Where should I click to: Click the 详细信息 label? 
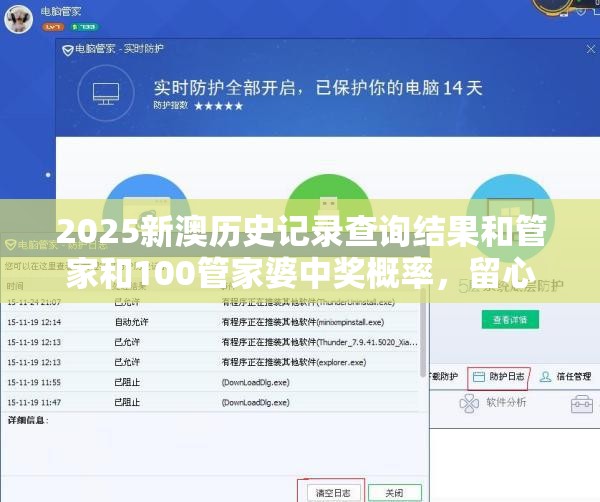tap(28, 420)
